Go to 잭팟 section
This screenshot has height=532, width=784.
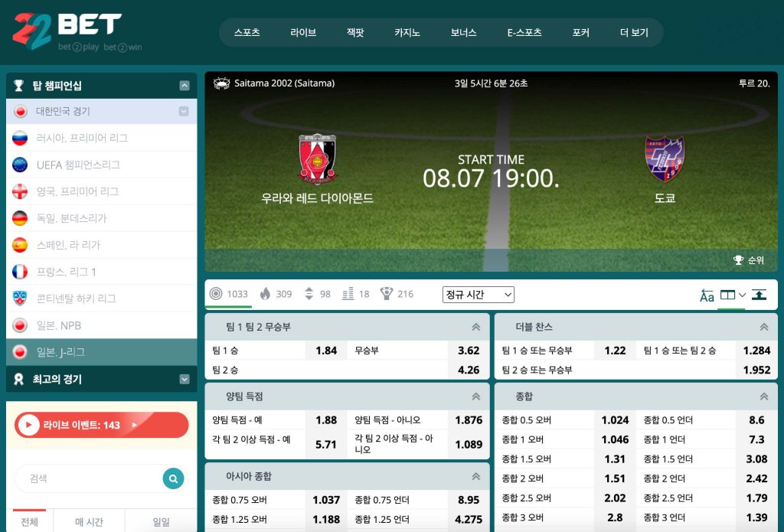tap(355, 32)
